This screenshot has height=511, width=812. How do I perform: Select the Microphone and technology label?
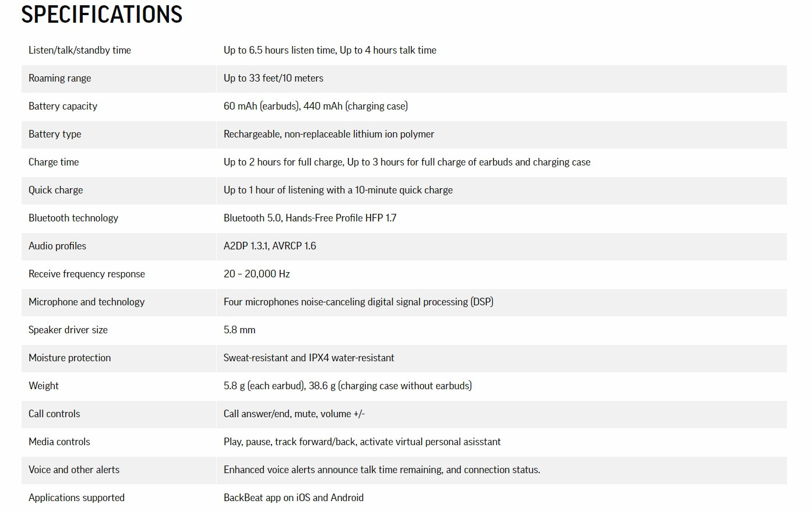point(86,302)
